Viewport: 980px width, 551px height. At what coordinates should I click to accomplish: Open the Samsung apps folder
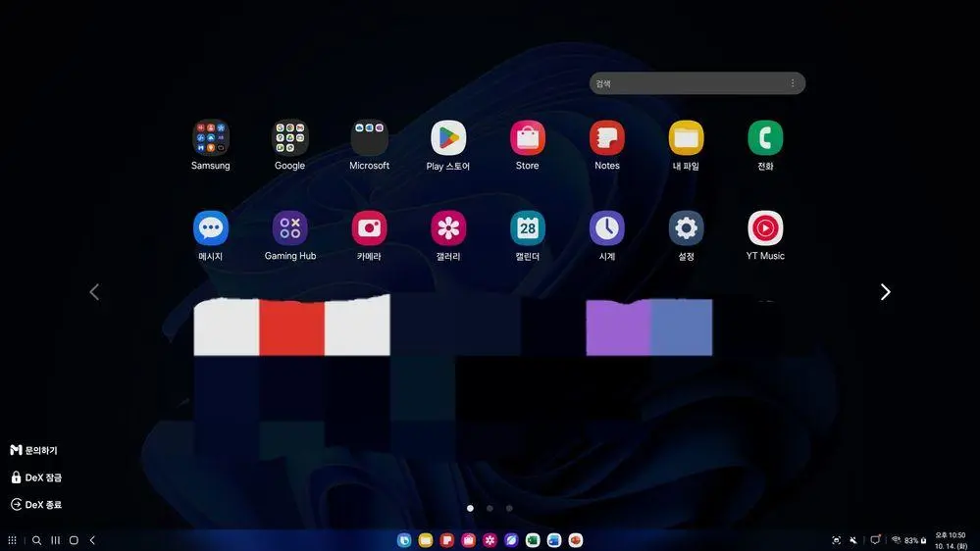(x=211, y=138)
